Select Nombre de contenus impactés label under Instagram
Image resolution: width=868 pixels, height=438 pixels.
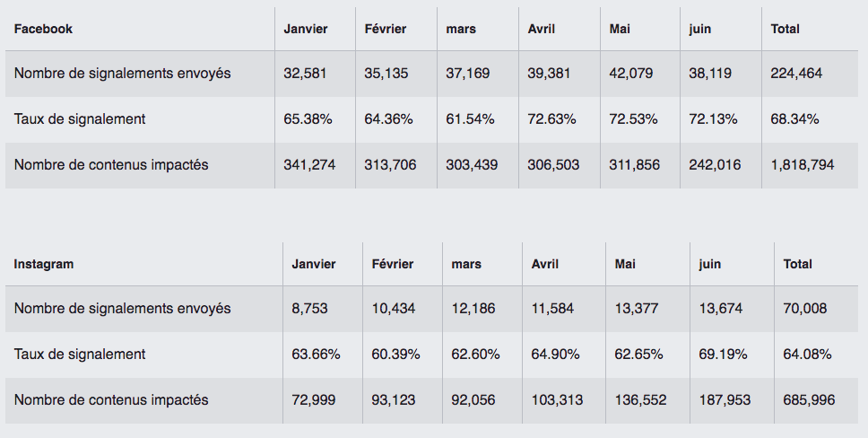(111, 400)
